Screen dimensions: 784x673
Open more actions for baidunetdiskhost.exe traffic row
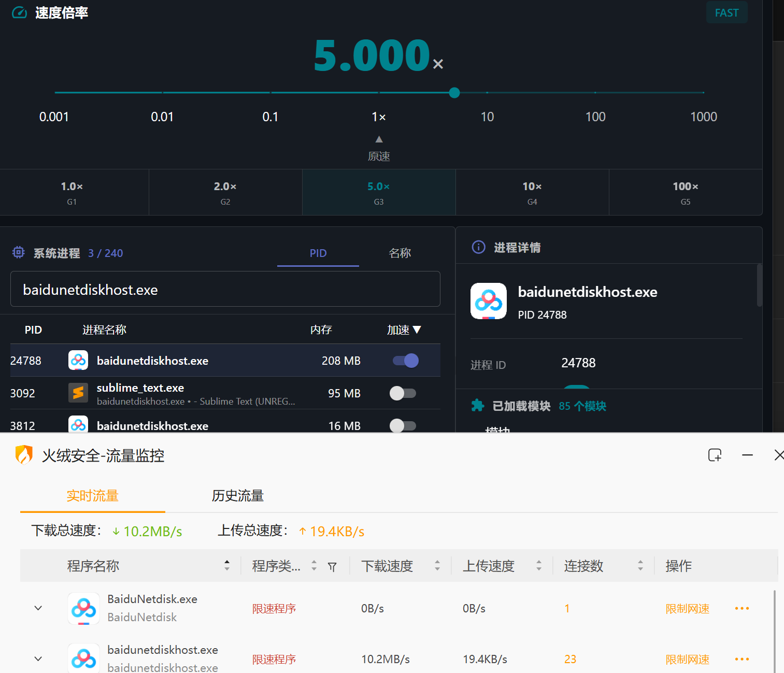(742, 659)
